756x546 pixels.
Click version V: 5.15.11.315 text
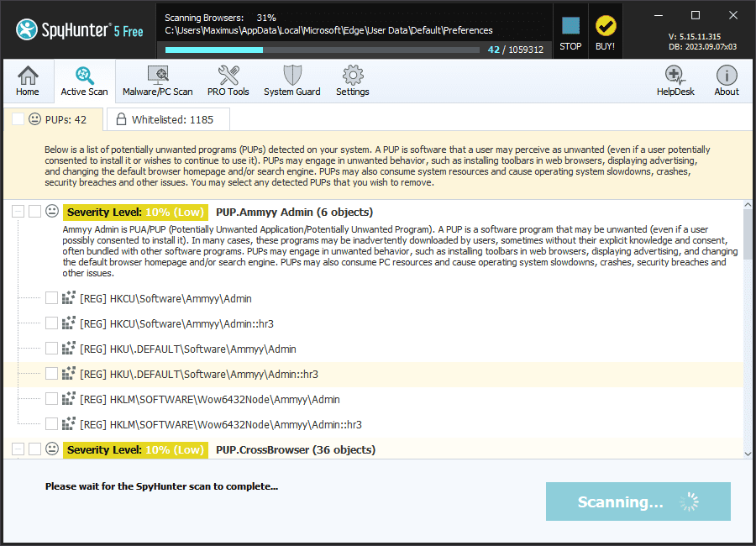(x=695, y=37)
